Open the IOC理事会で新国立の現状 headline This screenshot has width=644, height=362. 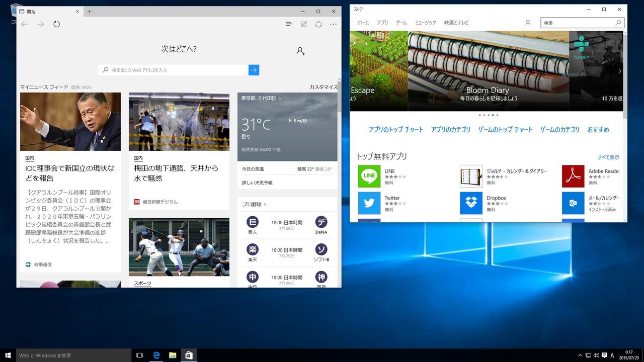pos(70,173)
